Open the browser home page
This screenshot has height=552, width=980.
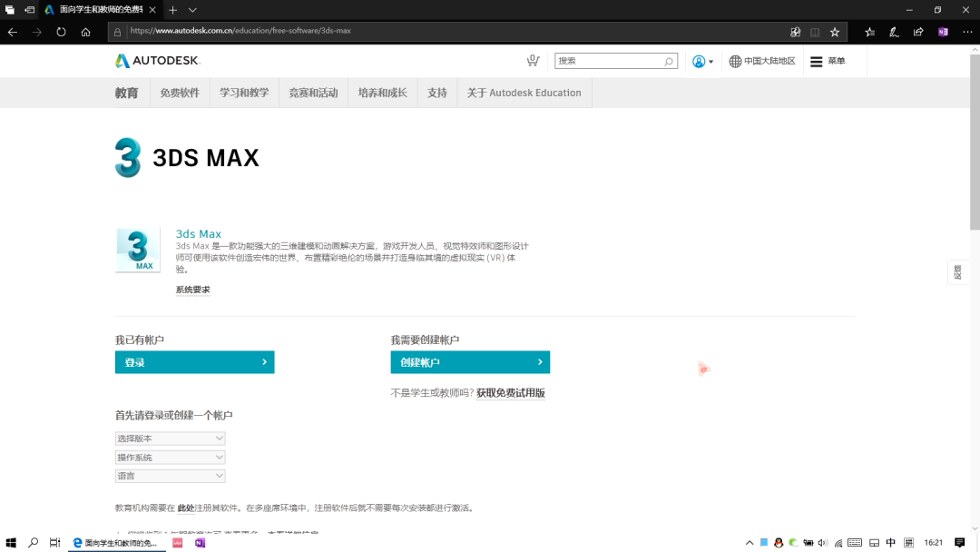pos(85,32)
